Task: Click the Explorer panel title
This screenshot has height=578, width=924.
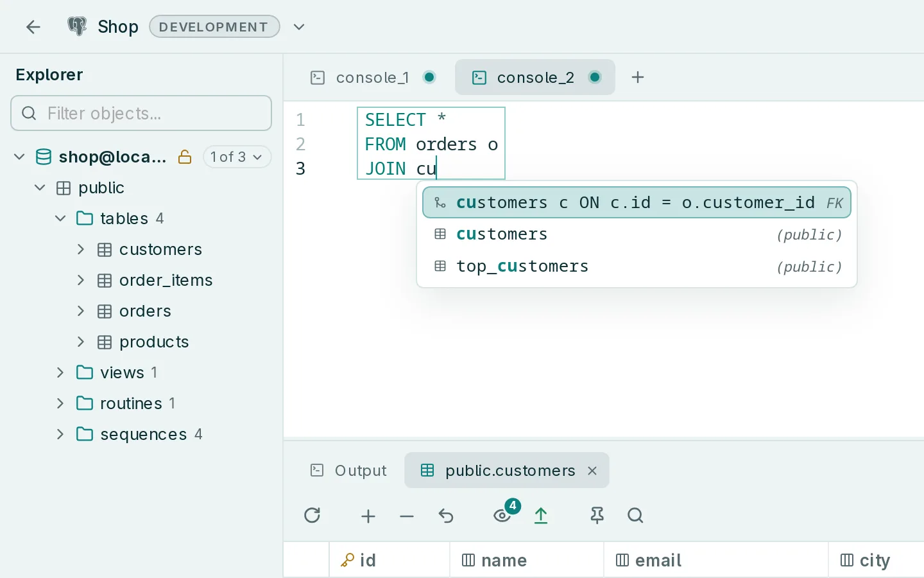Action: click(49, 74)
